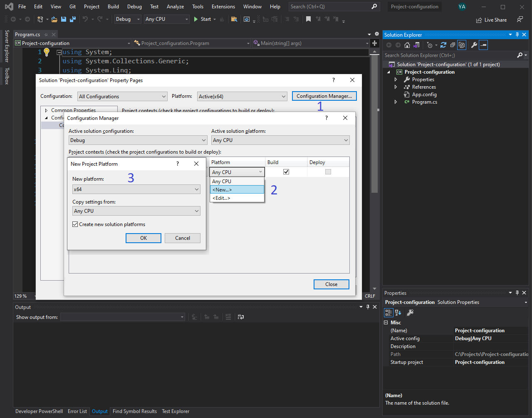The height and width of the screenshot is (418, 532).
Task: Click the Collapse All icon in Solution Explorer
Action: (453, 45)
